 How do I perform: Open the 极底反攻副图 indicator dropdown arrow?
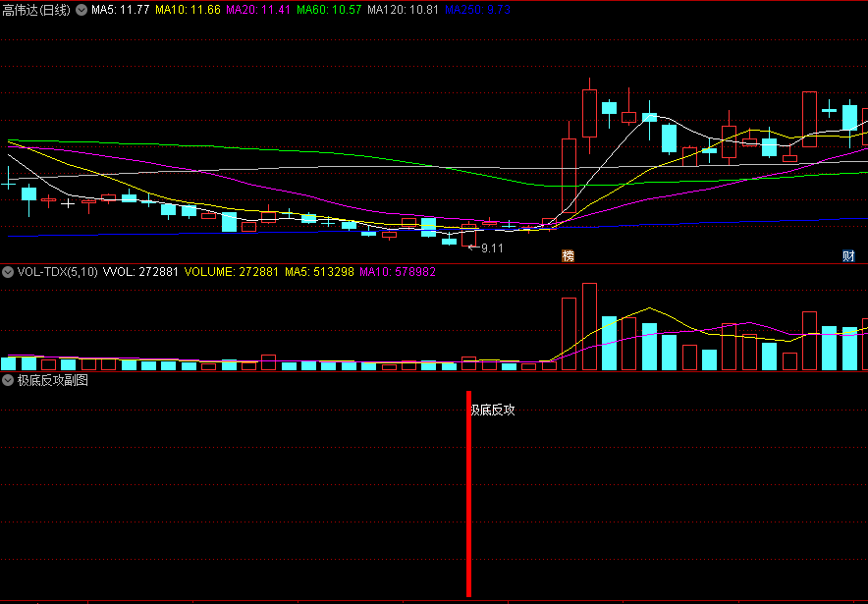point(8,380)
